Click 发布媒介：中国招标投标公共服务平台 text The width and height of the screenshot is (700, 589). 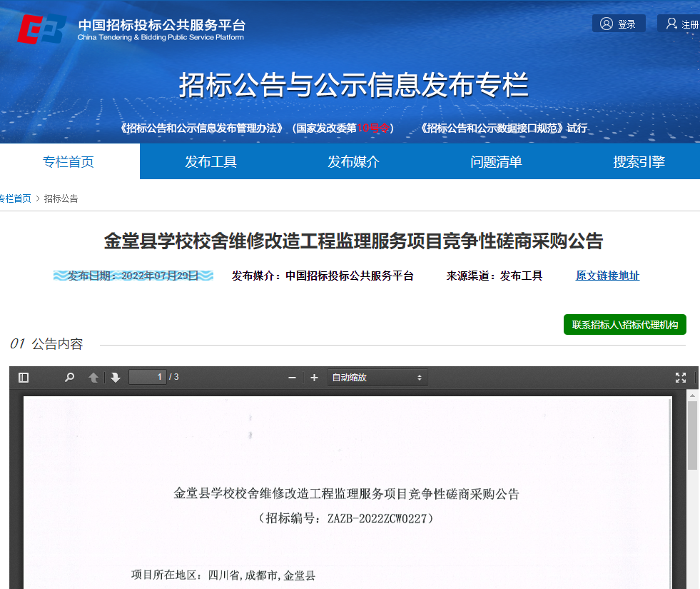(323, 276)
